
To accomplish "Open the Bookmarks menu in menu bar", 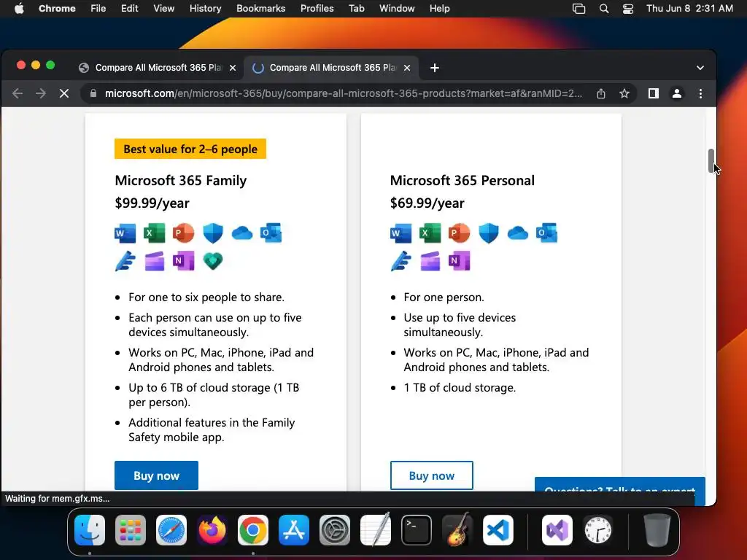I will click(x=260, y=9).
